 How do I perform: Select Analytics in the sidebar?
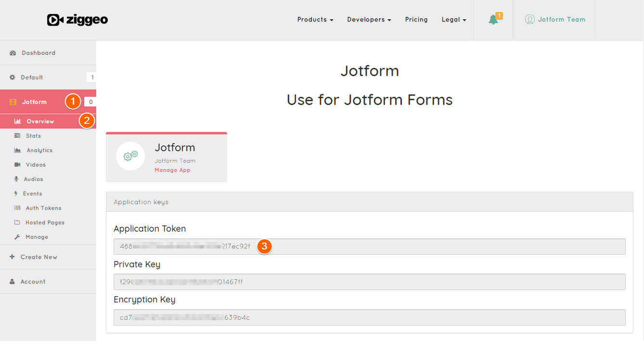tap(39, 150)
